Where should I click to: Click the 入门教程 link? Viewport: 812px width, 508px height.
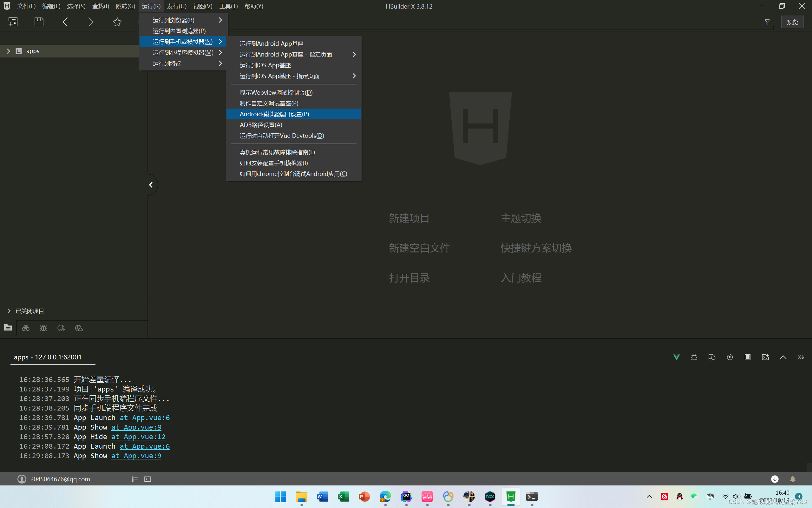[521, 278]
